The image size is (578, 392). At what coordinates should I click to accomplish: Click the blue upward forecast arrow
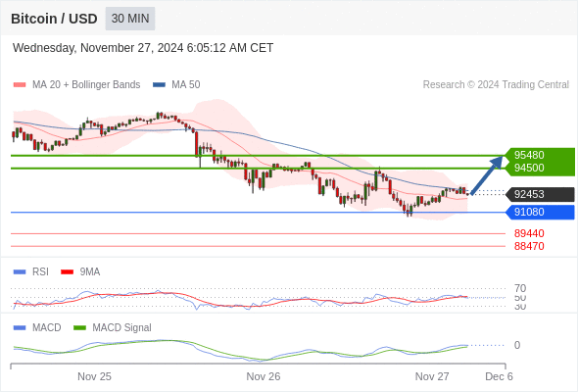[487, 175]
